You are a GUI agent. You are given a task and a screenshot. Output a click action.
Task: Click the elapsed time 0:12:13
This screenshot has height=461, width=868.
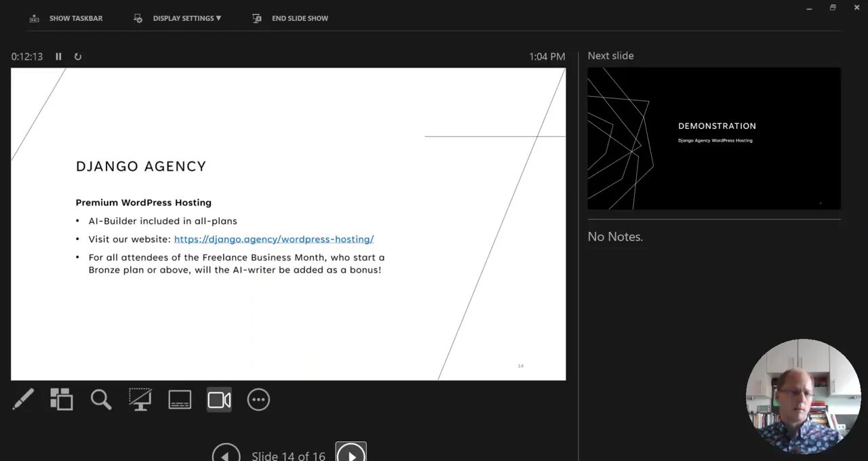27,57
